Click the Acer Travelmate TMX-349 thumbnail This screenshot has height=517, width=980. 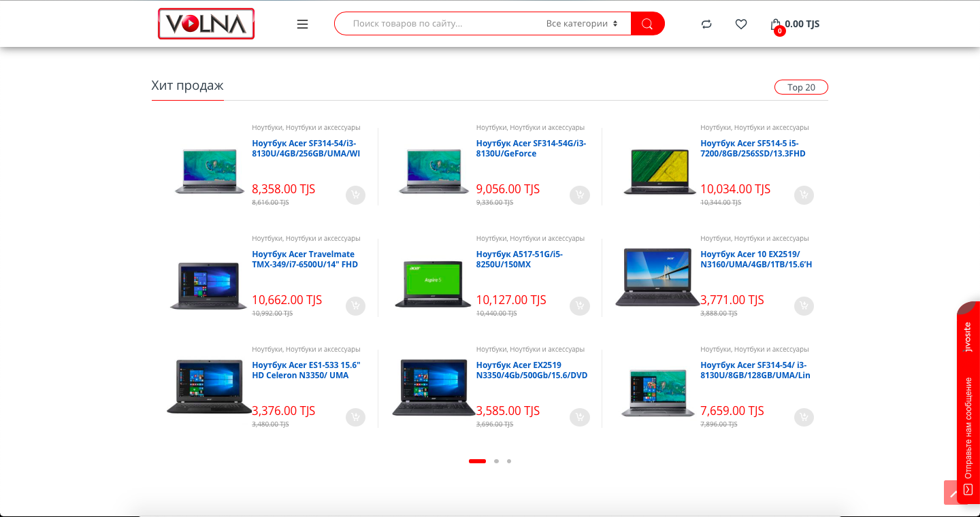[208, 286]
